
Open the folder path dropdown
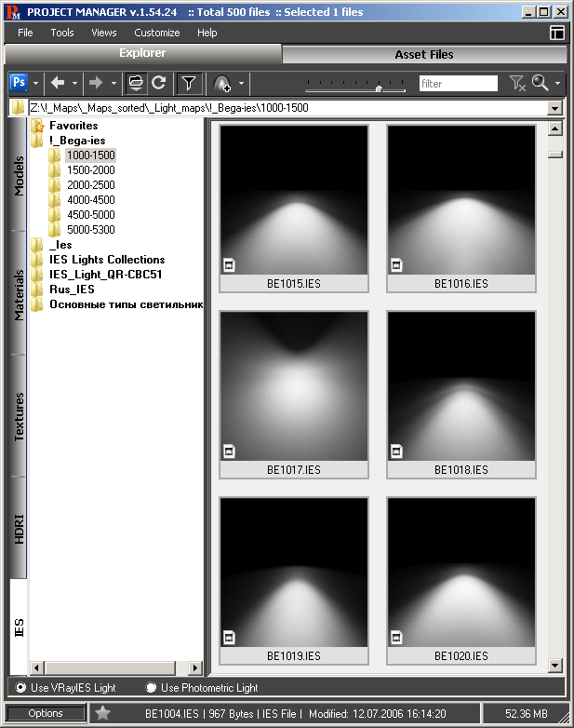[555, 108]
